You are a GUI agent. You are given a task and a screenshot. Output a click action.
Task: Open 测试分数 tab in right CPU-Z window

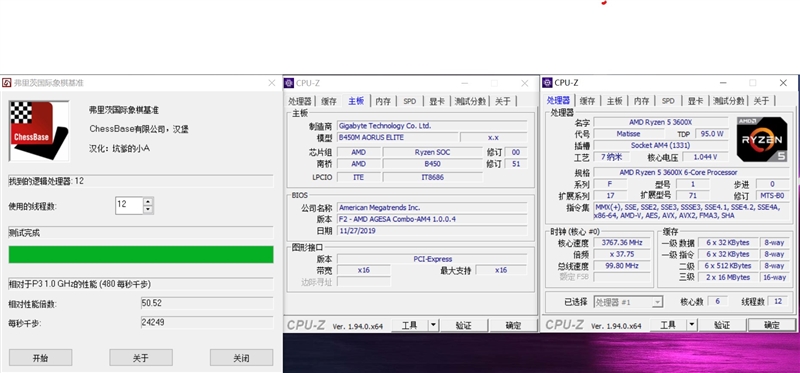(x=729, y=101)
